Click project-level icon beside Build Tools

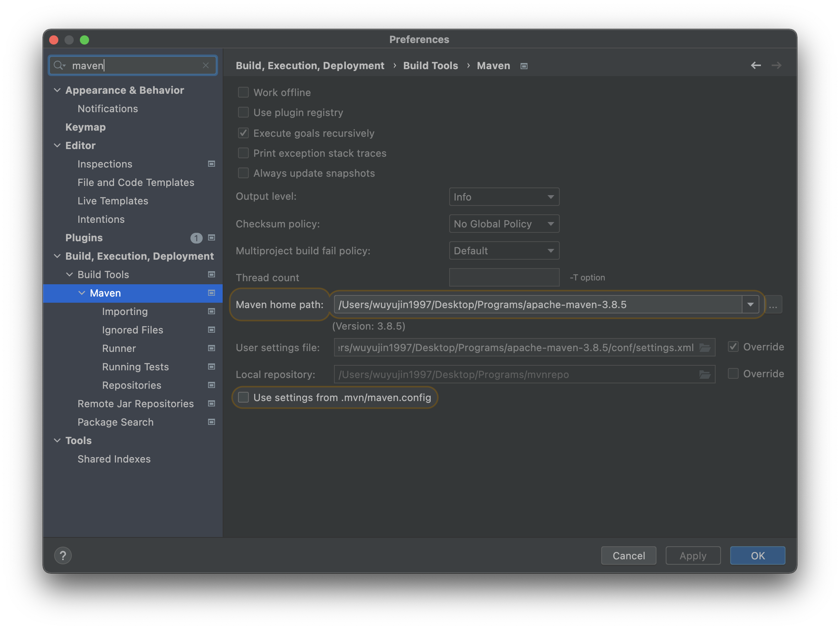(211, 275)
